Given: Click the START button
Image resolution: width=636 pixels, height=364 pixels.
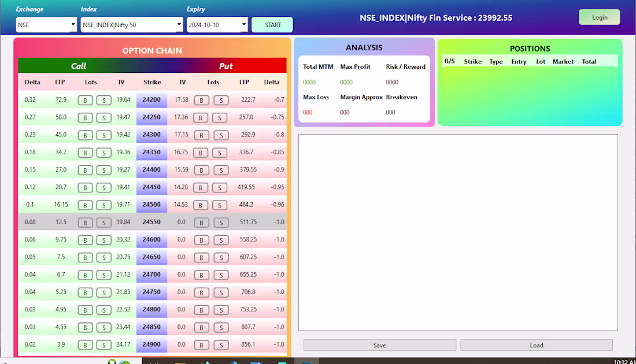Looking at the screenshot, I should 272,25.
